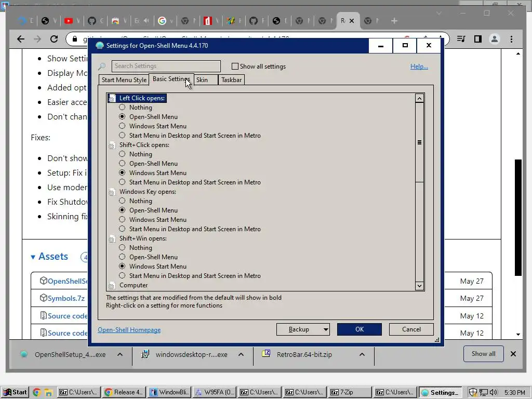Click the browser page scroll-up arrow
Screen dimensions: 532x399
click(x=518, y=54)
